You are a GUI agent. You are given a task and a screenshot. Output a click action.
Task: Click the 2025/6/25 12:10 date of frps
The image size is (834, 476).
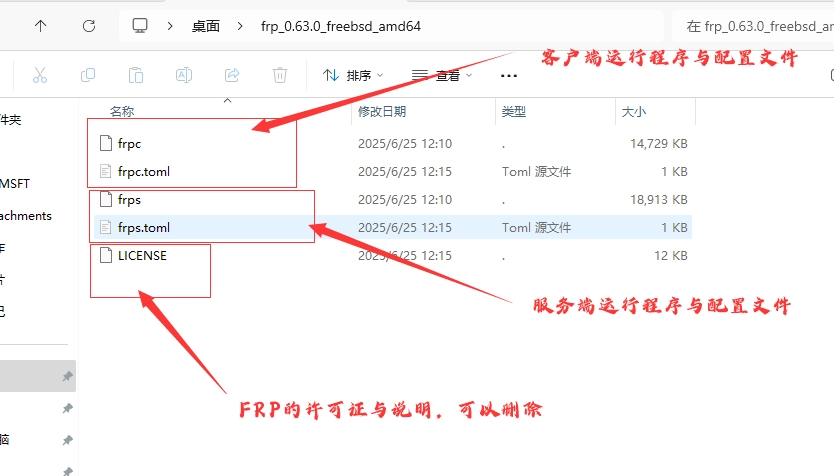click(x=405, y=199)
